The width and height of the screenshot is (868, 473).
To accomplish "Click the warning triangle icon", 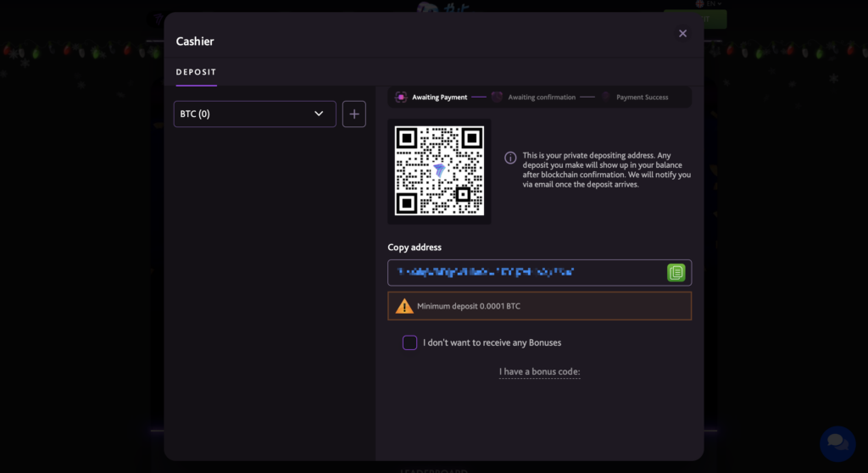I will [x=404, y=306].
